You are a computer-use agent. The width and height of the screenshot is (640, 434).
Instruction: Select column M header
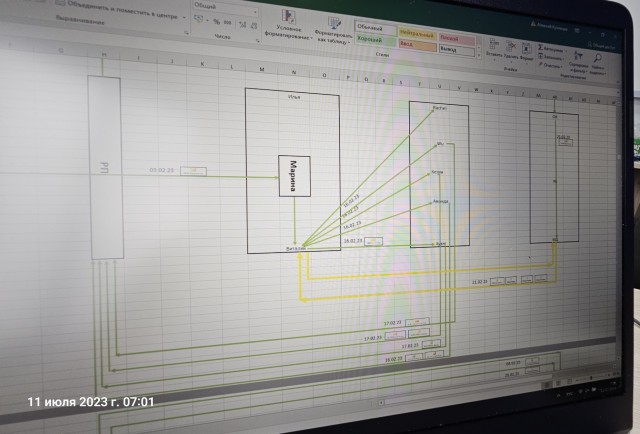262,69
